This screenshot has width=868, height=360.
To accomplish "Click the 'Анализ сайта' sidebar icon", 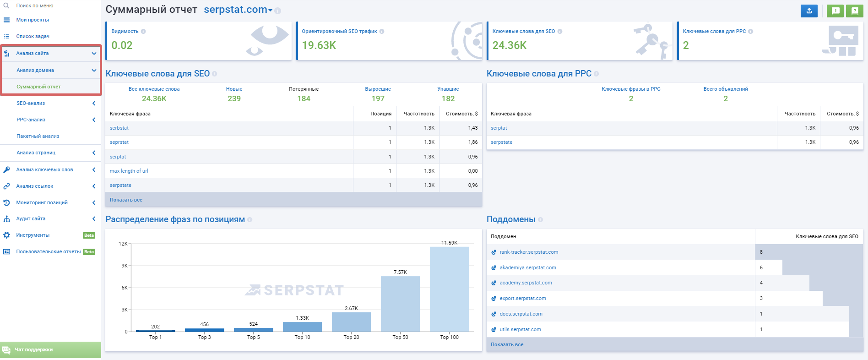I will click(x=6, y=53).
